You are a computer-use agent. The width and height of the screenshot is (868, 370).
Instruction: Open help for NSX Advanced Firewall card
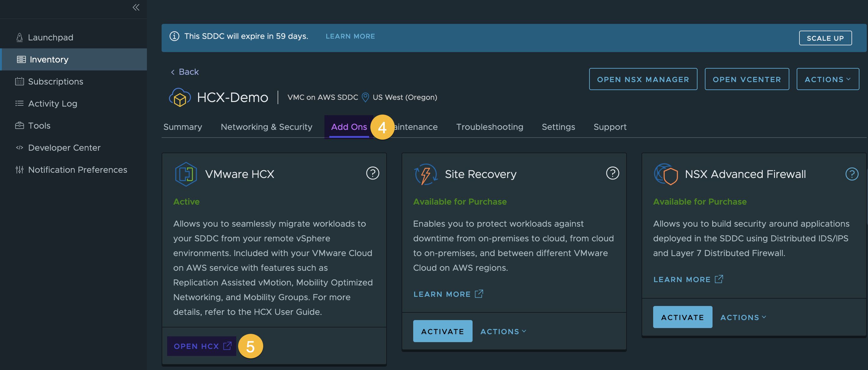[852, 174]
